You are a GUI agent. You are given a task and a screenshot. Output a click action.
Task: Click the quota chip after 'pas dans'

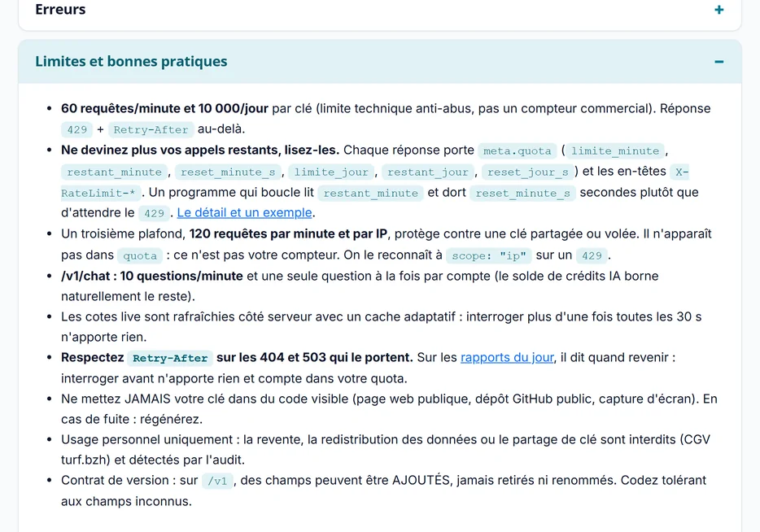[x=140, y=255]
